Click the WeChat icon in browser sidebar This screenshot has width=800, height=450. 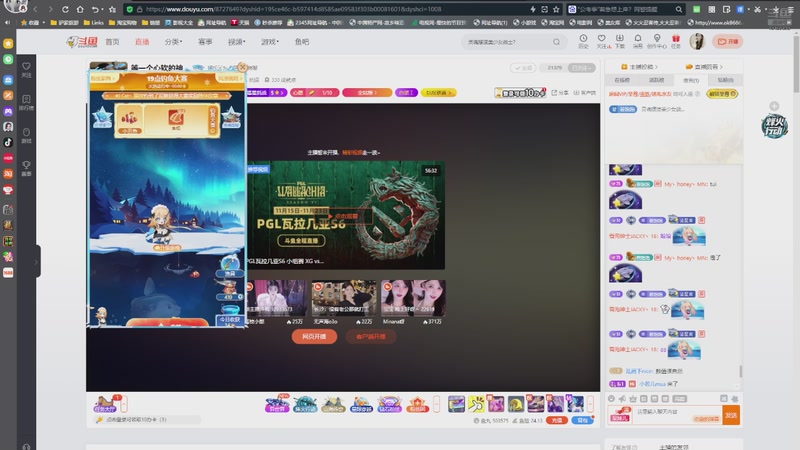tap(8, 60)
